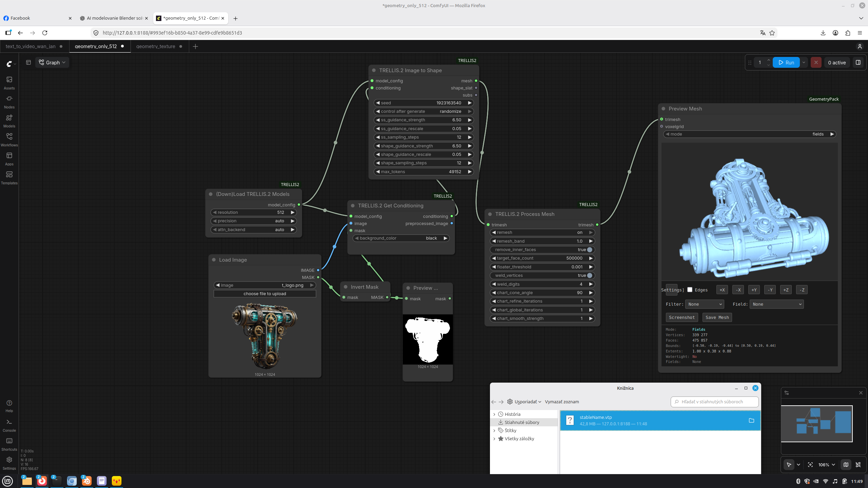The image size is (868, 488).
Task: Click the Save Mesh button
Action: pyautogui.click(x=717, y=318)
